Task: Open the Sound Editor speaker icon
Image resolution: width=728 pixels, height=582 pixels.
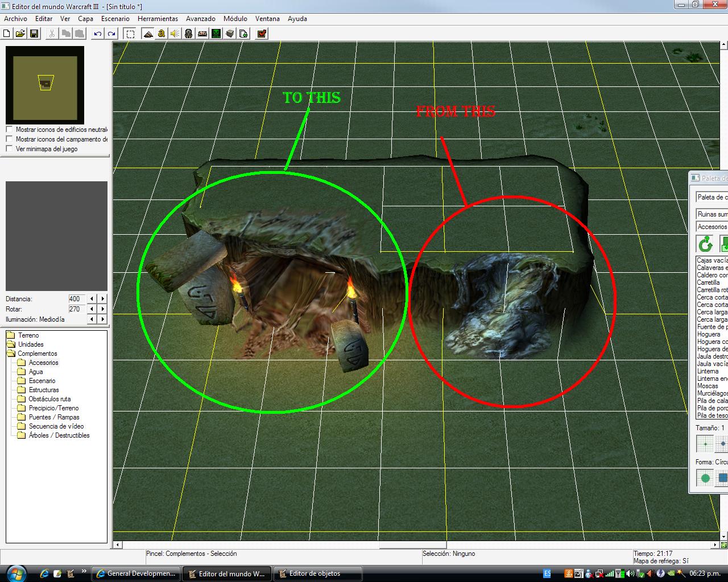Action: [x=175, y=34]
